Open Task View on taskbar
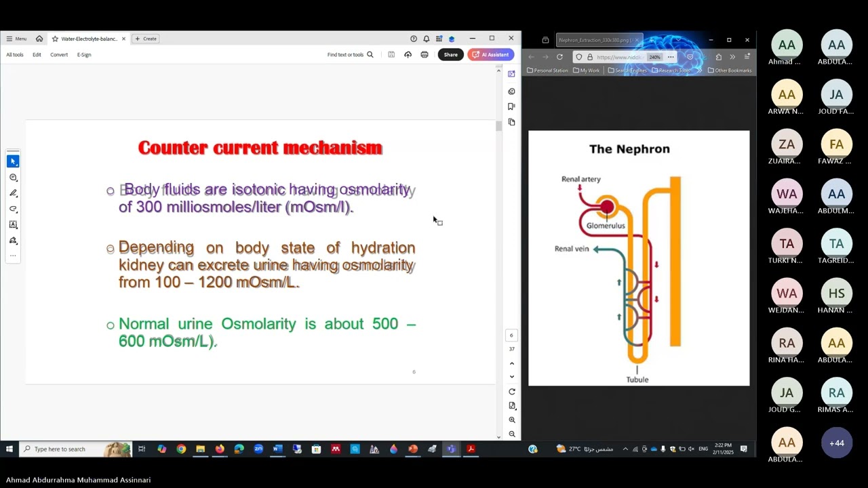This screenshot has width=868, height=488. (x=142, y=449)
